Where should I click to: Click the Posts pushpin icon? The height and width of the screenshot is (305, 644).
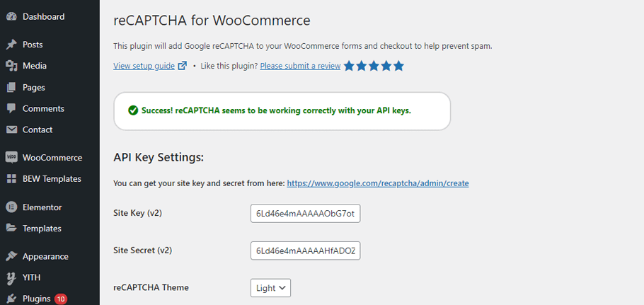click(11, 45)
